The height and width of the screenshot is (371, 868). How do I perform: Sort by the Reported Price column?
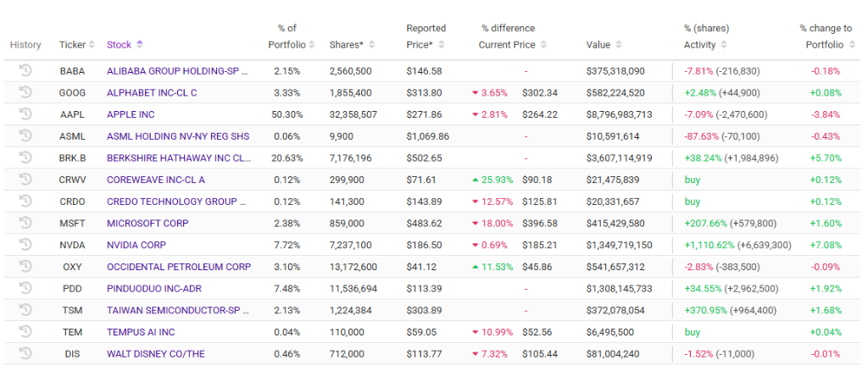(431, 45)
